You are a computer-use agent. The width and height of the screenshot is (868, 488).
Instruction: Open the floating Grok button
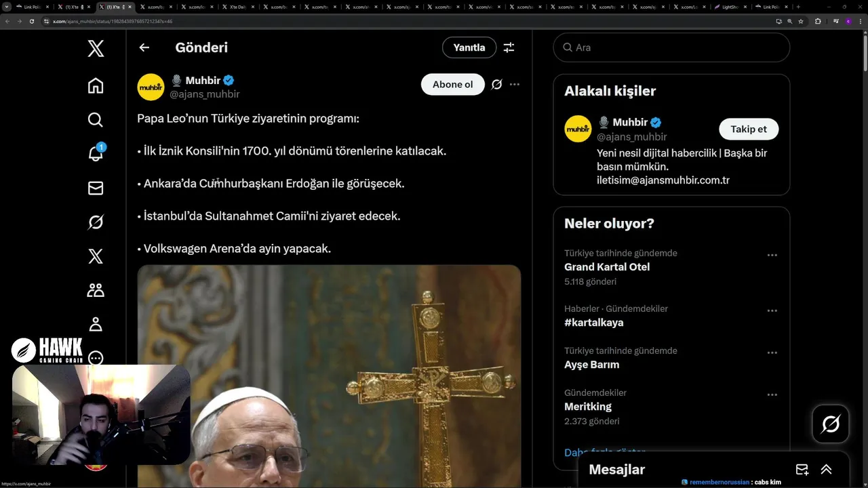[x=831, y=424]
